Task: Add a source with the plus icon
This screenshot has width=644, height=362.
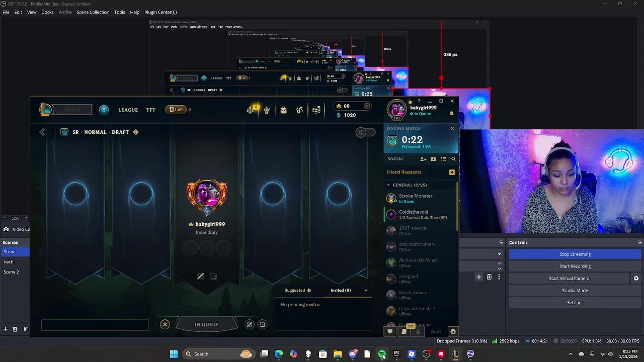Action: click(x=479, y=277)
